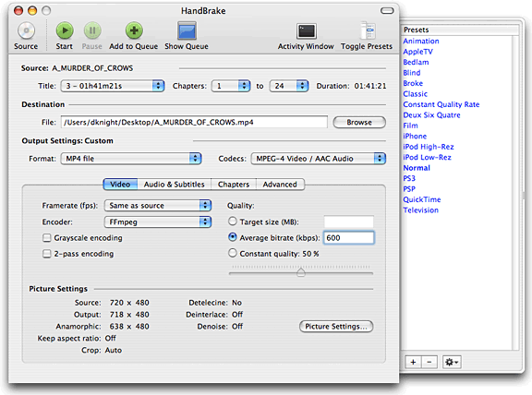Select the Constant Quality Rate preset
Image resolution: width=532 pixels, height=395 pixels.
point(441,104)
